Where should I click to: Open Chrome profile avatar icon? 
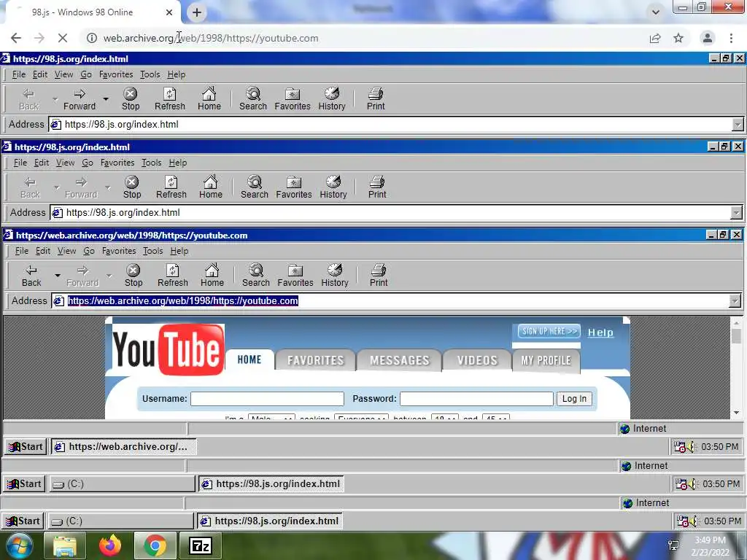[708, 38]
